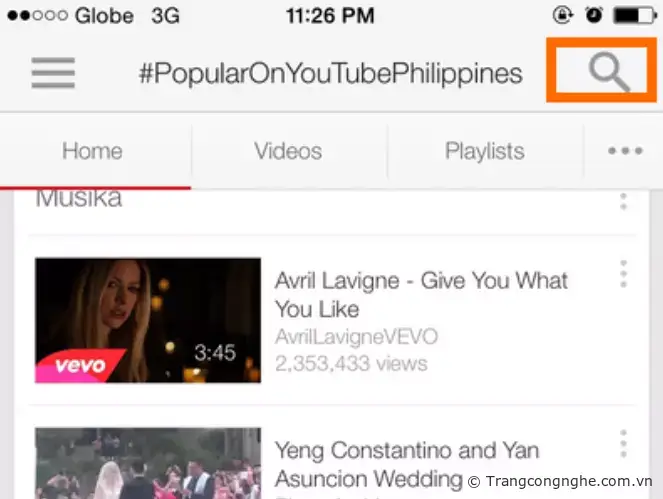Switch to the Videos tab

tap(288, 151)
